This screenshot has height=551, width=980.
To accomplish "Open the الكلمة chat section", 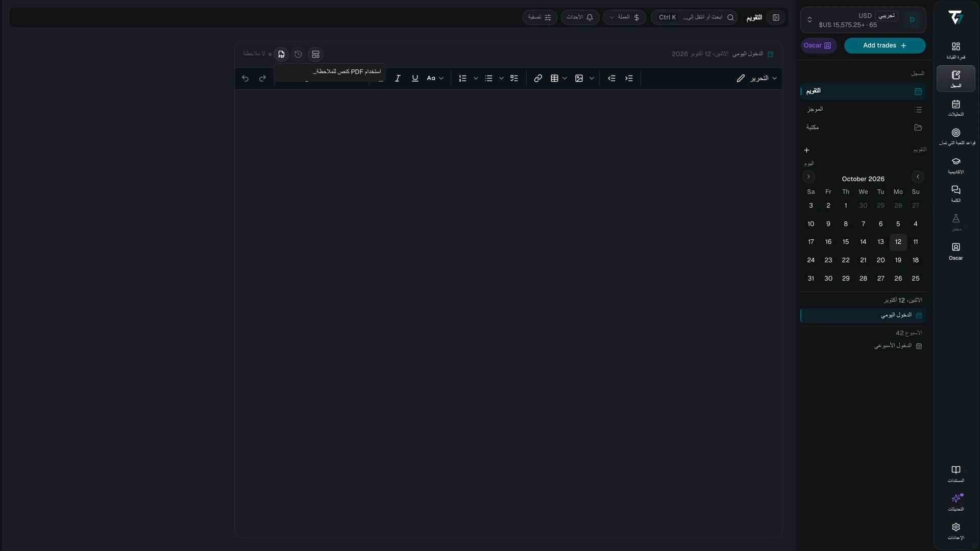I will (956, 194).
